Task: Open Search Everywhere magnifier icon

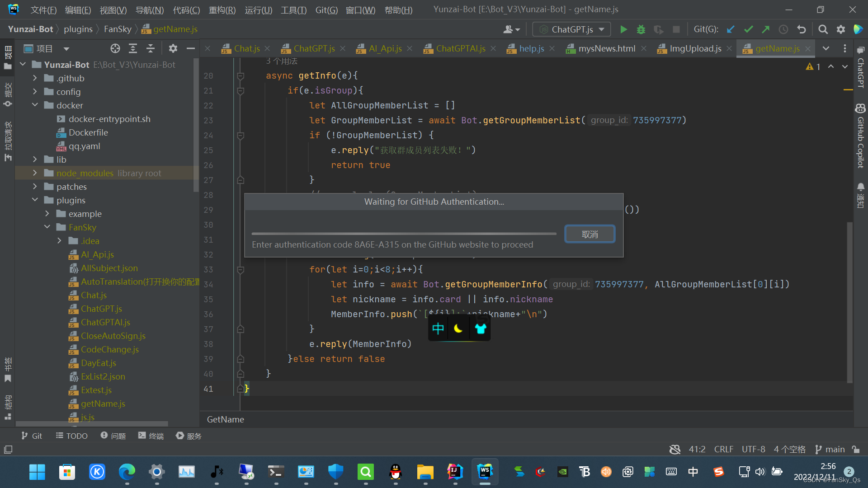Action: point(823,30)
